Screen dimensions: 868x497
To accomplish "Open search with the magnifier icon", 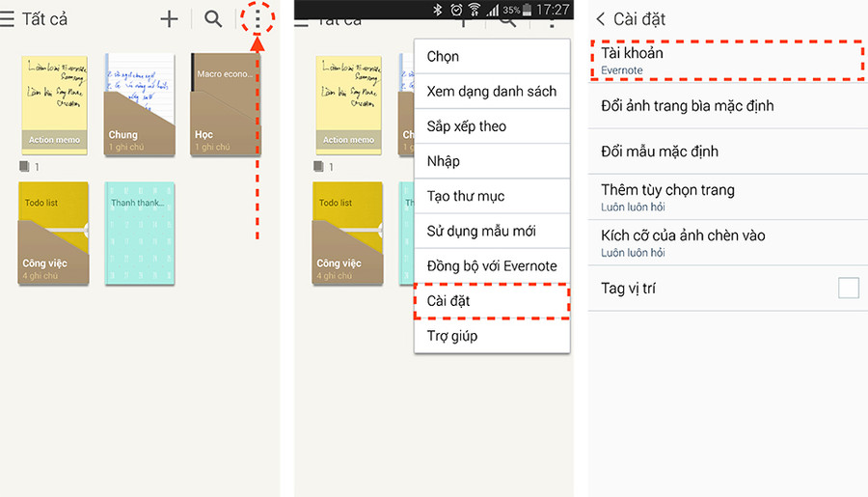I will [x=213, y=19].
